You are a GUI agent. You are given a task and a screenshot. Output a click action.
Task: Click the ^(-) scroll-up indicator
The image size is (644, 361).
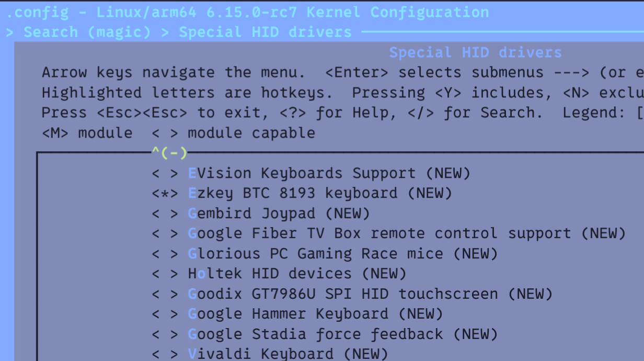[x=169, y=153]
